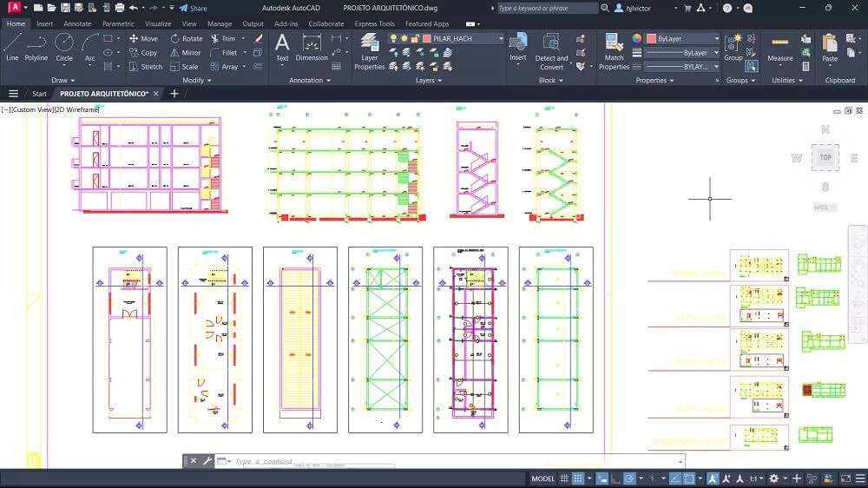Screen dimensions: 868x488
Task: Click the Trim tool
Action: [223, 39]
